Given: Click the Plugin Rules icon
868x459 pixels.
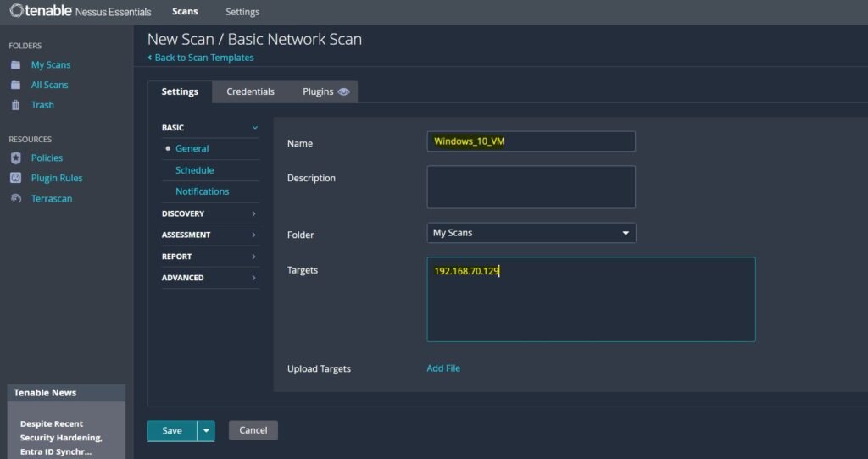Looking at the screenshot, I should point(15,178).
